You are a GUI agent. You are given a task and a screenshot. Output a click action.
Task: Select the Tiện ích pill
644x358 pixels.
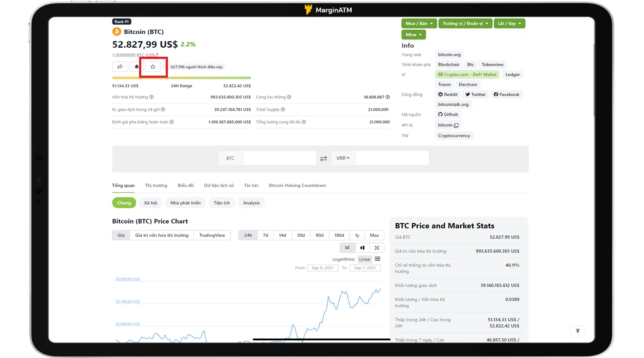[222, 203]
